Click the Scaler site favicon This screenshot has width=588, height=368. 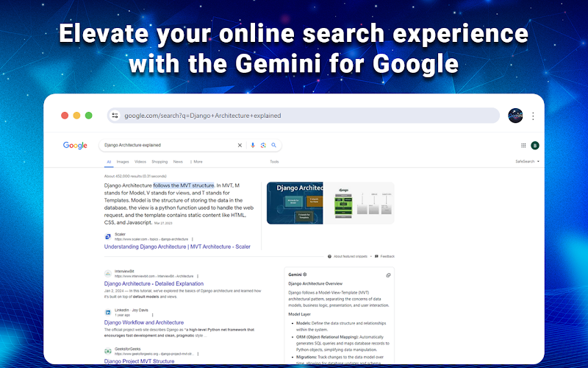coord(108,236)
